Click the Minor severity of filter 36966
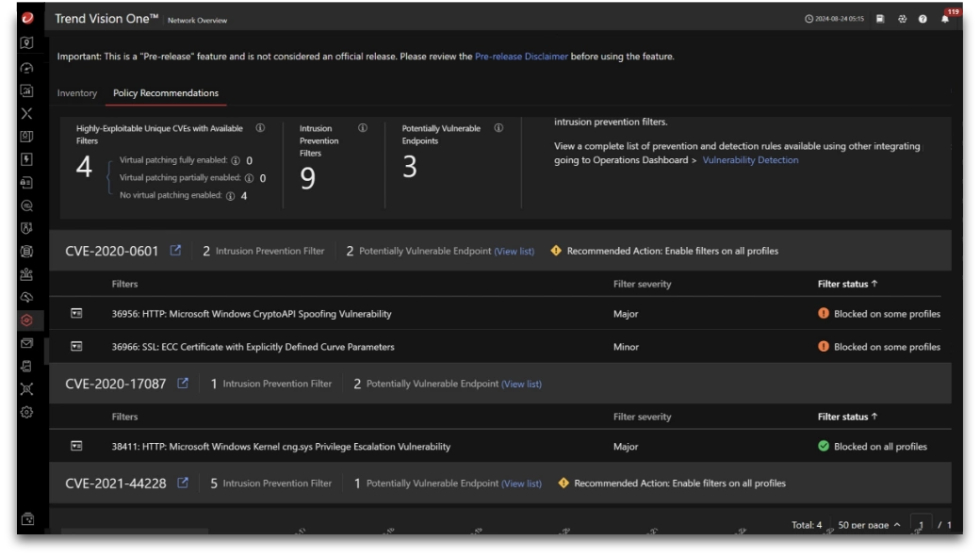This screenshot has width=980, height=557. point(626,347)
